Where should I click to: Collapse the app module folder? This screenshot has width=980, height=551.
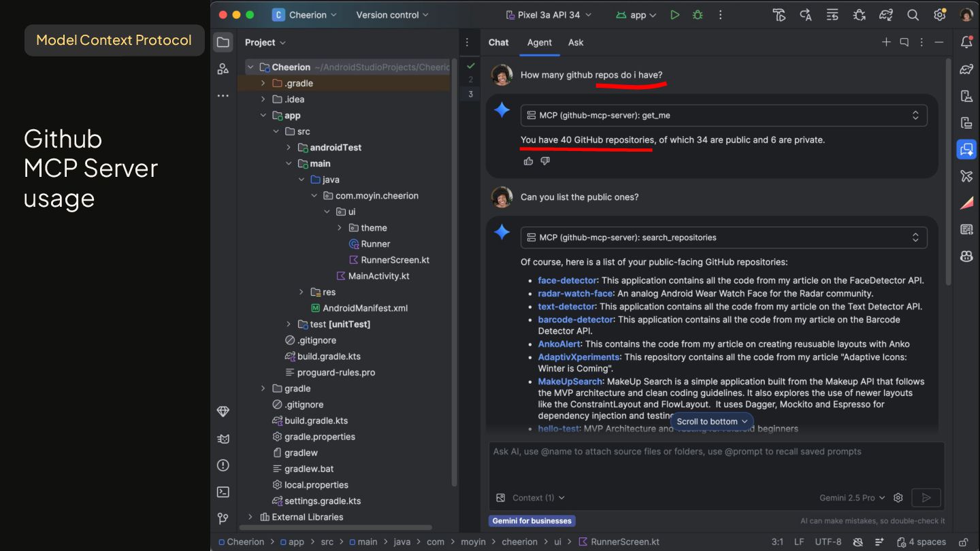pos(263,116)
